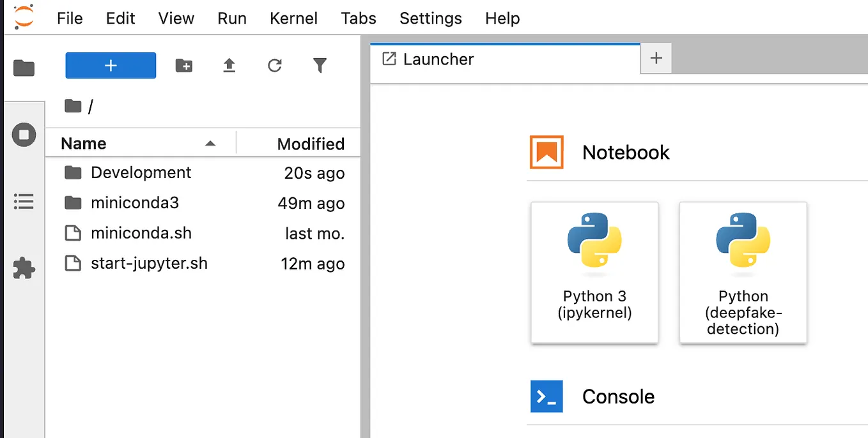The image size is (868, 438).
Task: Open the Extension Manager puzzle icon
Action: (x=24, y=268)
